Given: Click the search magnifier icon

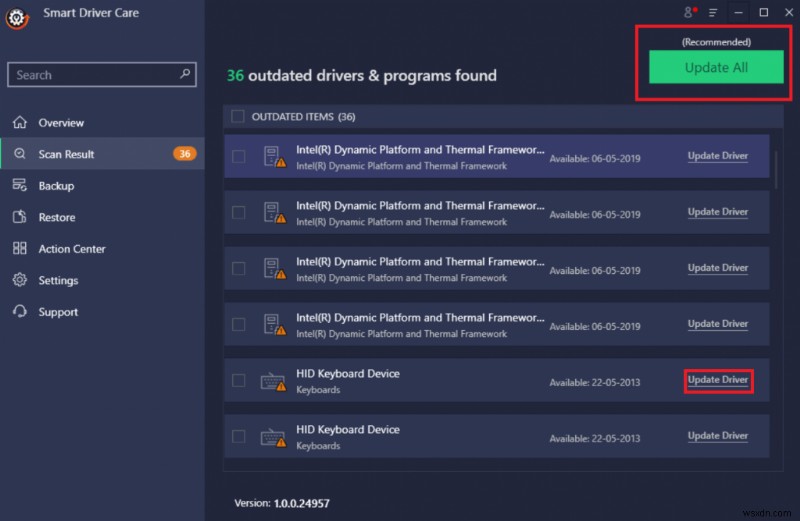Looking at the screenshot, I should tap(185, 74).
